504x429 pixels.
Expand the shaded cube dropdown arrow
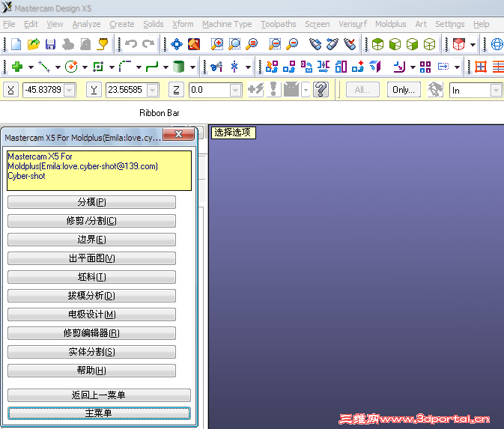point(473,45)
